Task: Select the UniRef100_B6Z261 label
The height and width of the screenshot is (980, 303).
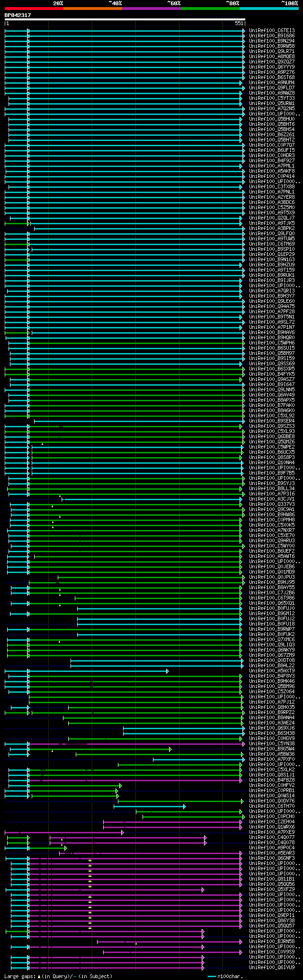Action: click(272, 135)
